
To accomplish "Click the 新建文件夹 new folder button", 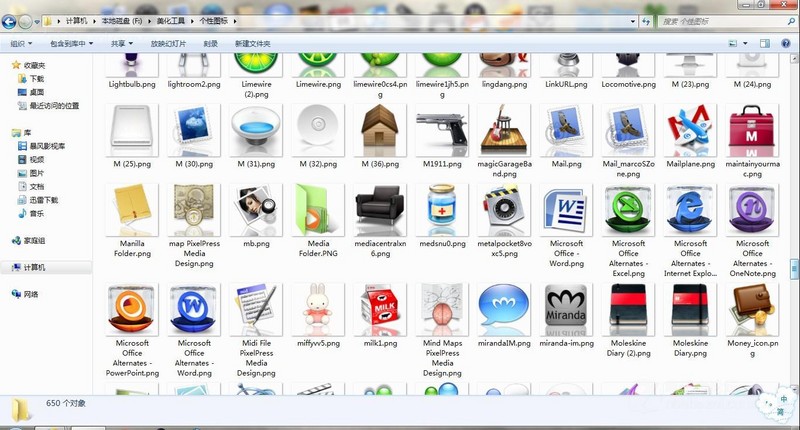I will pos(252,44).
